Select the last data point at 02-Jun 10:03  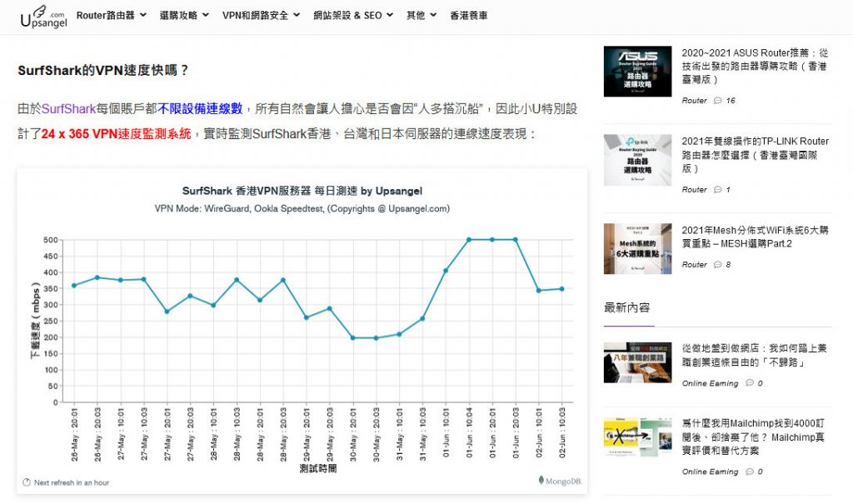click(562, 289)
